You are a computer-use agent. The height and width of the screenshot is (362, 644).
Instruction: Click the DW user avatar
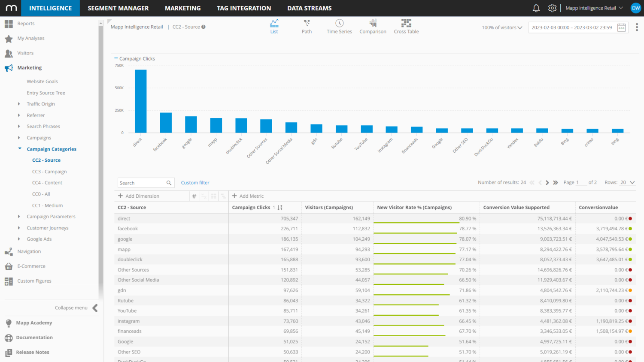point(636,8)
